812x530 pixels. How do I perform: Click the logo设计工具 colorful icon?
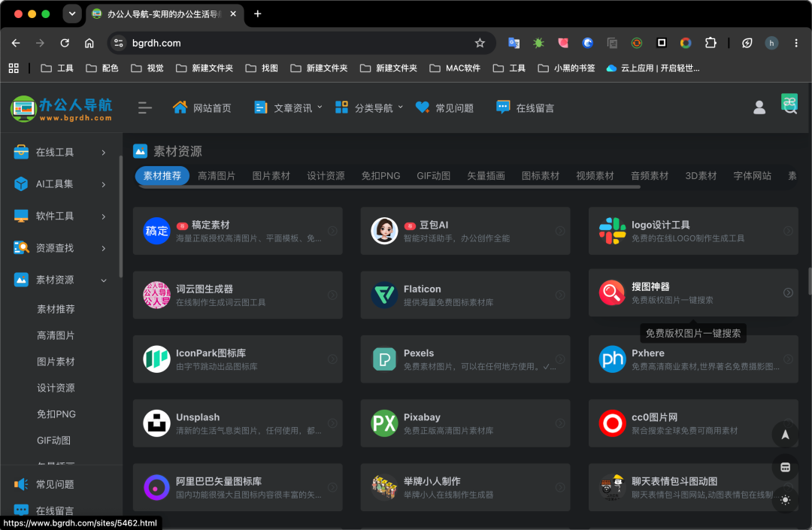(612, 231)
